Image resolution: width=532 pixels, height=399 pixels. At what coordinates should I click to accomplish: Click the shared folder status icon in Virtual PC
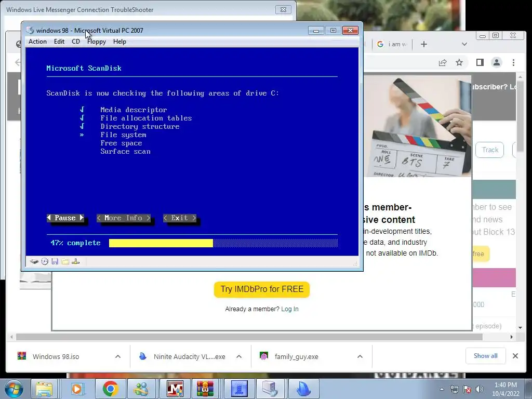pyautogui.click(x=65, y=262)
